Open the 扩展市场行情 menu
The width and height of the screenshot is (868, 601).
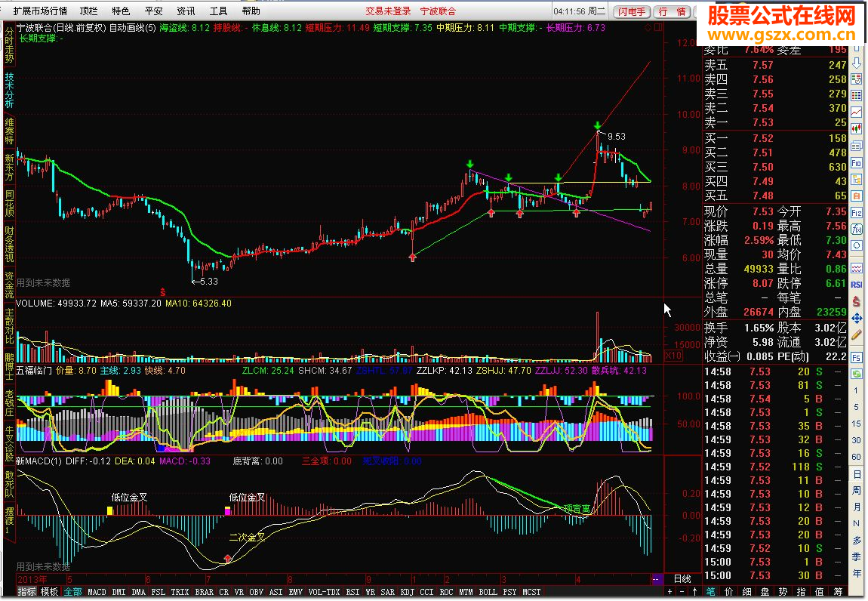(x=40, y=11)
